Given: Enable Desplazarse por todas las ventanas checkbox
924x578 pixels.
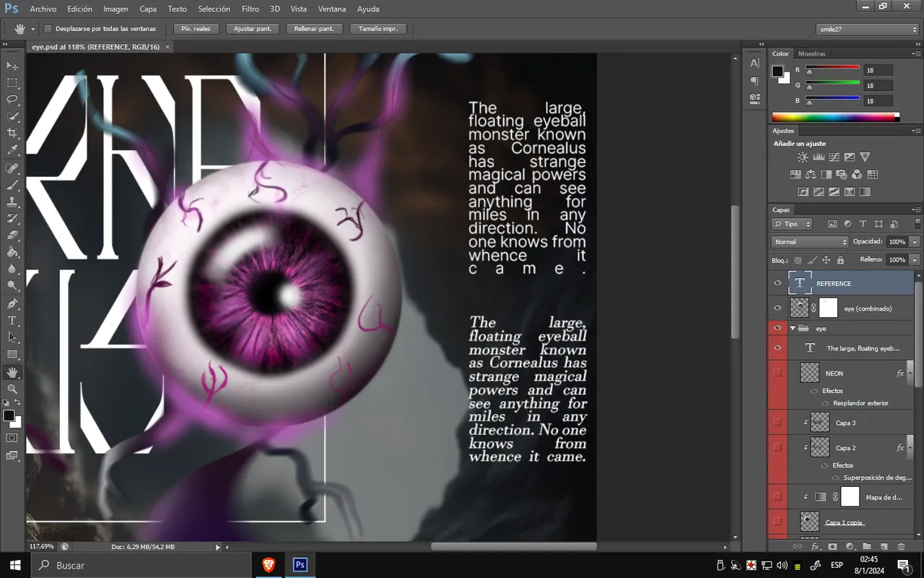Looking at the screenshot, I should click(x=48, y=29).
